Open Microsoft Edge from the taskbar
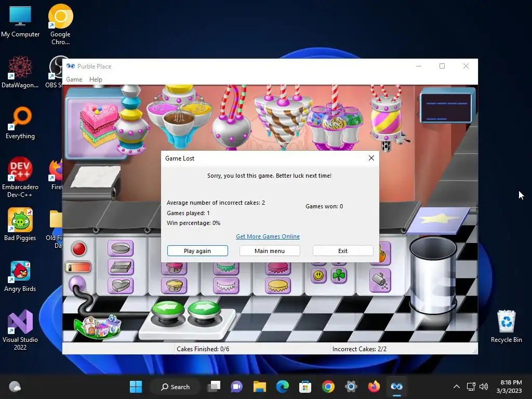 [x=282, y=387]
